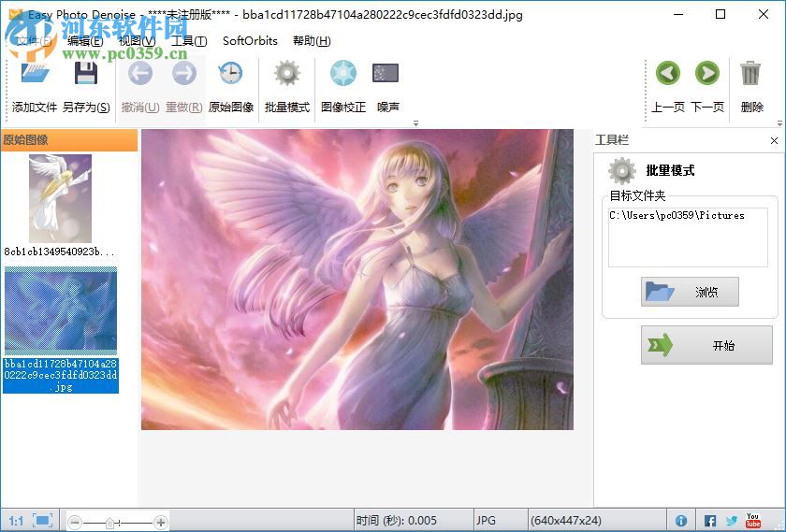Click the selected bba1cd11728b file name label
Viewport: 786px width, 532px height.
[61, 375]
